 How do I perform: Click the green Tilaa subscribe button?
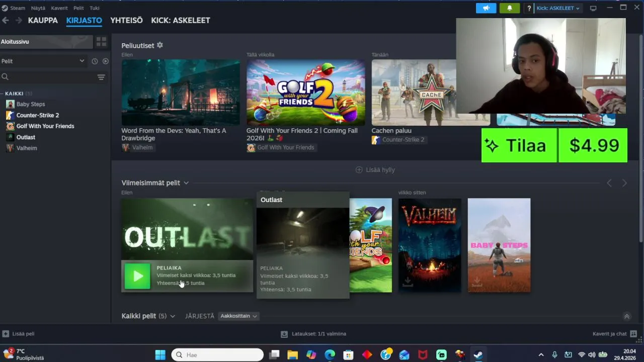(519, 145)
